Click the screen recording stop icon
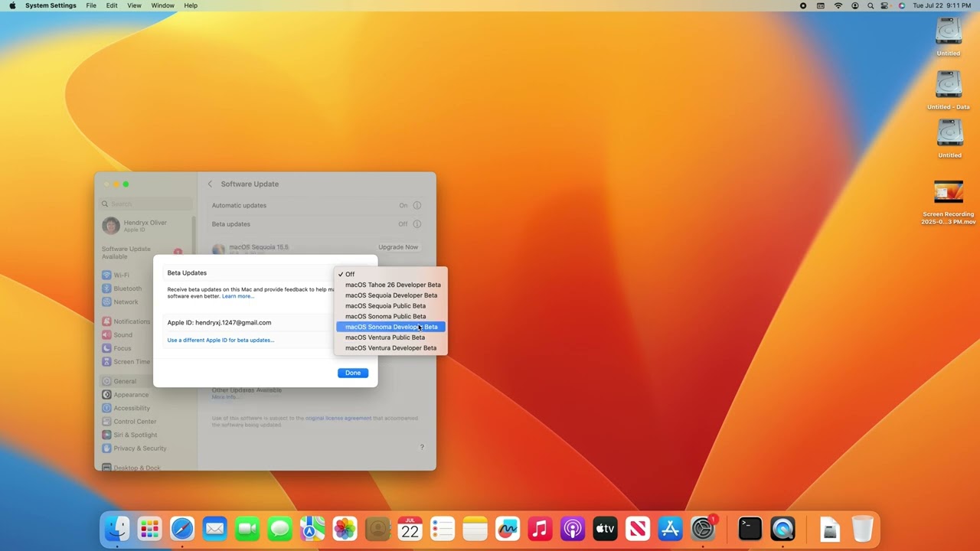The height and width of the screenshot is (551, 980). [x=803, y=5]
